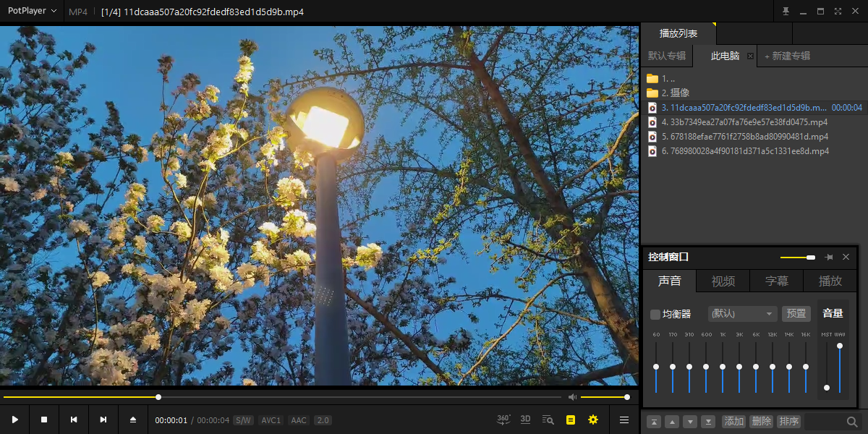Toggle the yellow playlist panel button
Viewport: 868px width, 434px height.
click(571, 420)
